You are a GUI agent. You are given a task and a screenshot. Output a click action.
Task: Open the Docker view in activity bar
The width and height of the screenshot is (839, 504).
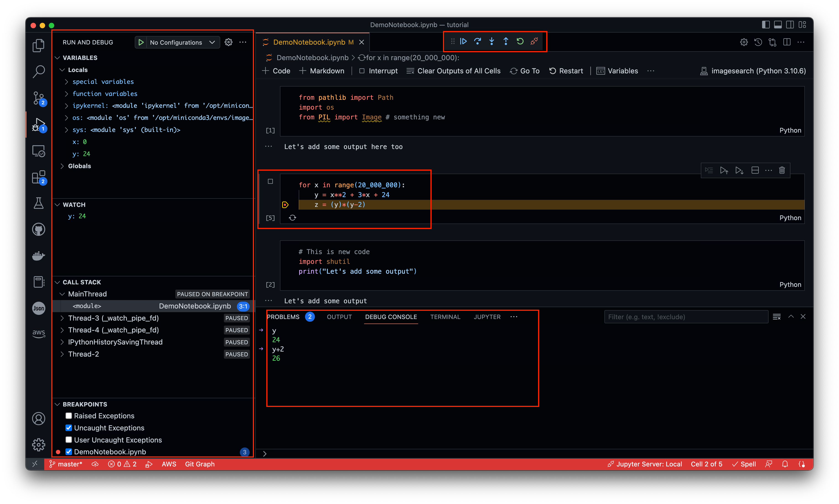38,256
